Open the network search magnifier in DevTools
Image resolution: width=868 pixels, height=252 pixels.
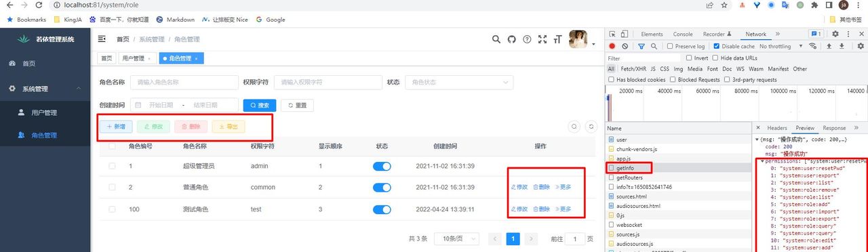tap(654, 46)
